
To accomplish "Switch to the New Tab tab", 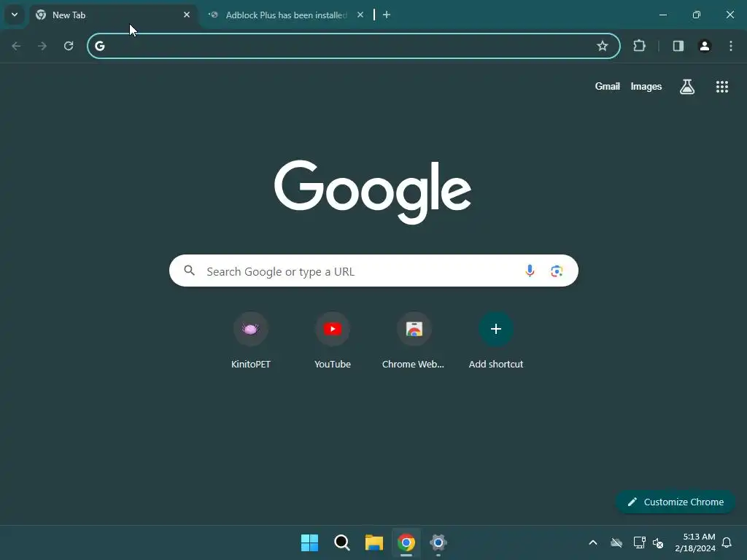I will point(113,15).
